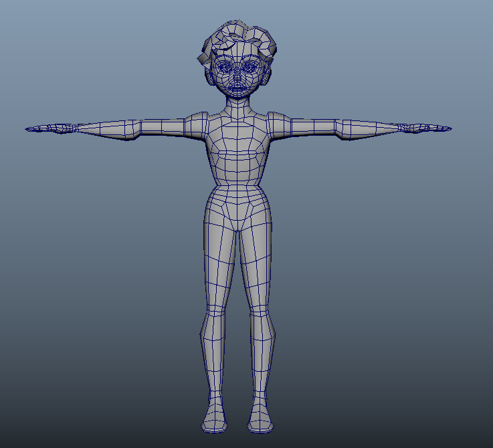The width and height of the screenshot is (493, 448).
Task: Select the eye on the screen-left side
Action: (224, 68)
